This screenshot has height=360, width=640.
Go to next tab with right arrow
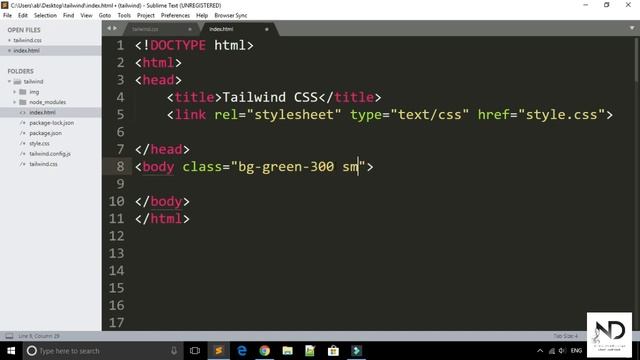point(115,28)
